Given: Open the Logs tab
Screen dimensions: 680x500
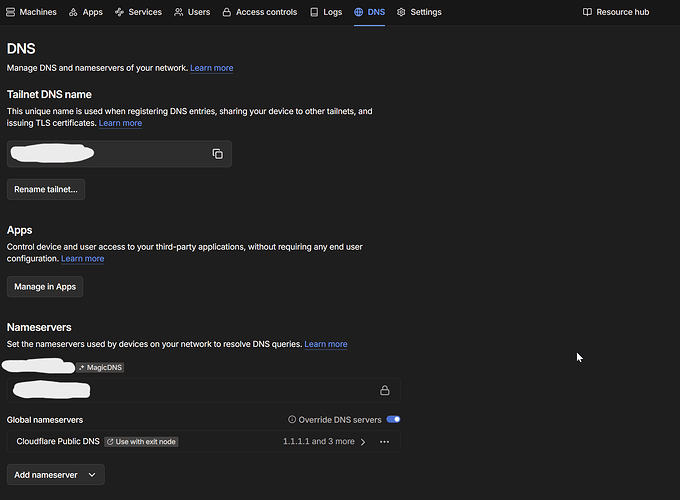Looking at the screenshot, I should tap(325, 12).
